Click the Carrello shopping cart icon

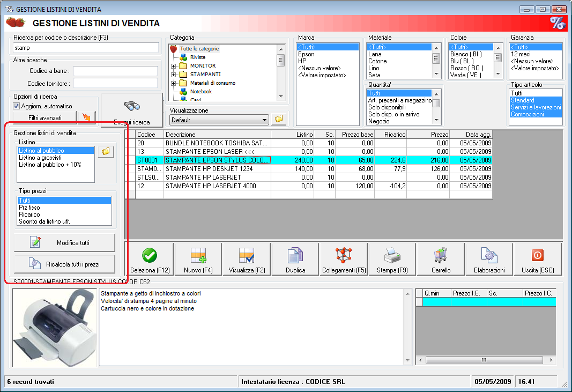tap(441, 255)
